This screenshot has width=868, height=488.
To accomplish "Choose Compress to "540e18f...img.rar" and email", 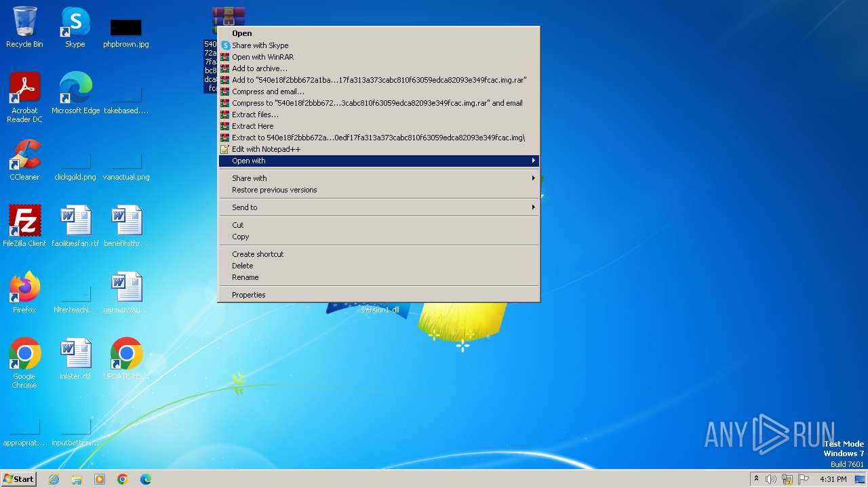I will (x=378, y=103).
